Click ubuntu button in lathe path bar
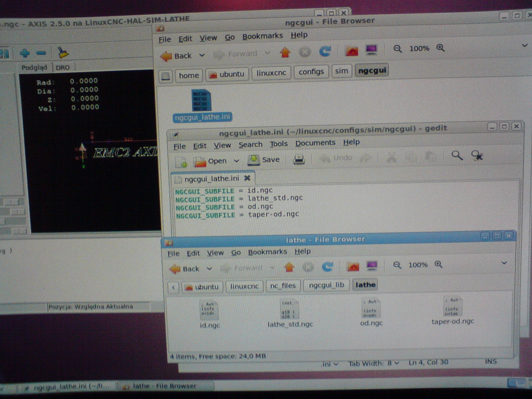Image resolution: width=532 pixels, height=399 pixels. [202, 287]
